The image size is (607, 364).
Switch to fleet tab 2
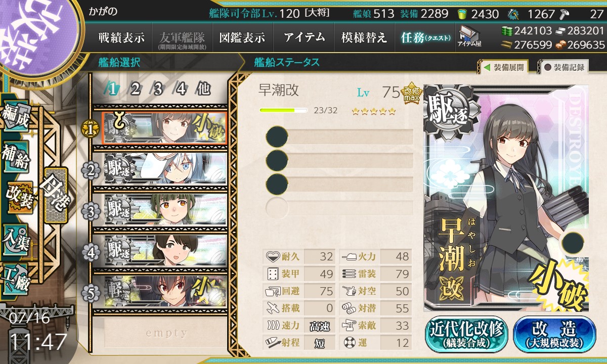pos(135,89)
